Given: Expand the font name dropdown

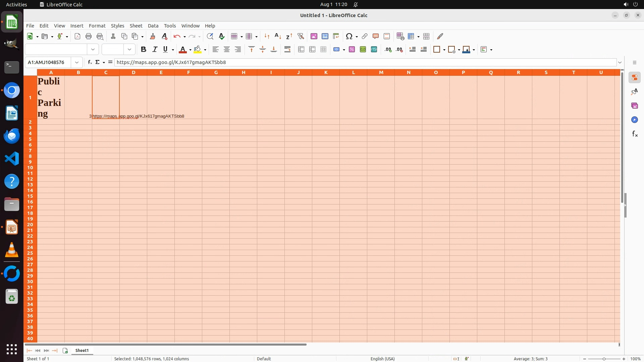Looking at the screenshot, I should point(93,50).
